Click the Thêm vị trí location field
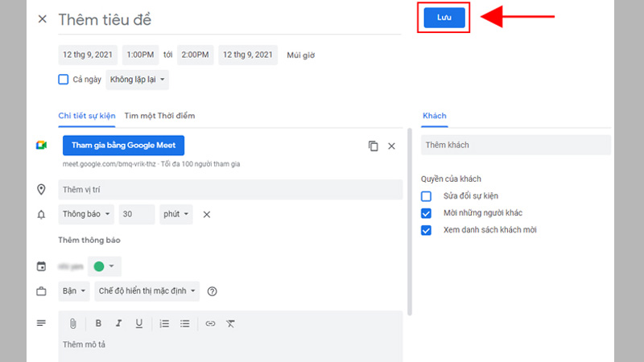Viewport: 644px width, 362px height. tap(230, 190)
